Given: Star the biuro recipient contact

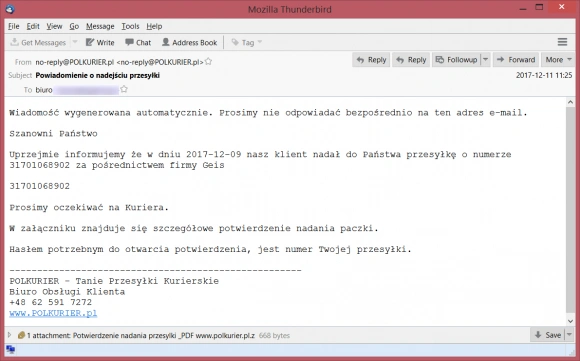Looking at the screenshot, I should click(x=124, y=89).
